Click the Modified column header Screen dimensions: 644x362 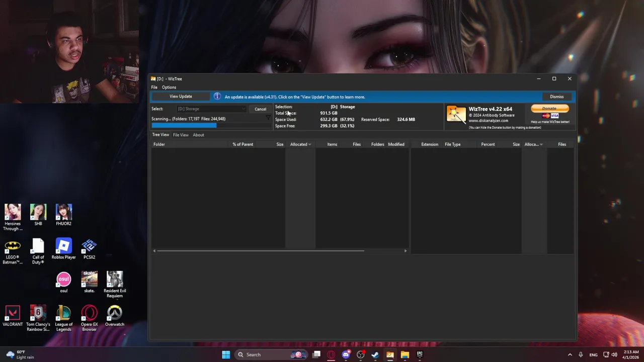point(396,144)
